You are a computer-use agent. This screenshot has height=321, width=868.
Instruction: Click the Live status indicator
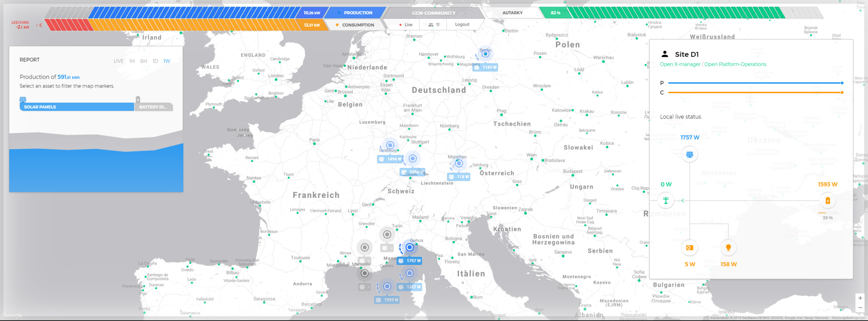click(x=406, y=24)
